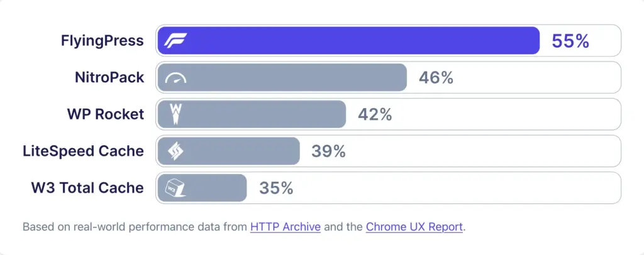644x255 pixels.
Task: Click the 55% value text
Action: click(x=570, y=41)
